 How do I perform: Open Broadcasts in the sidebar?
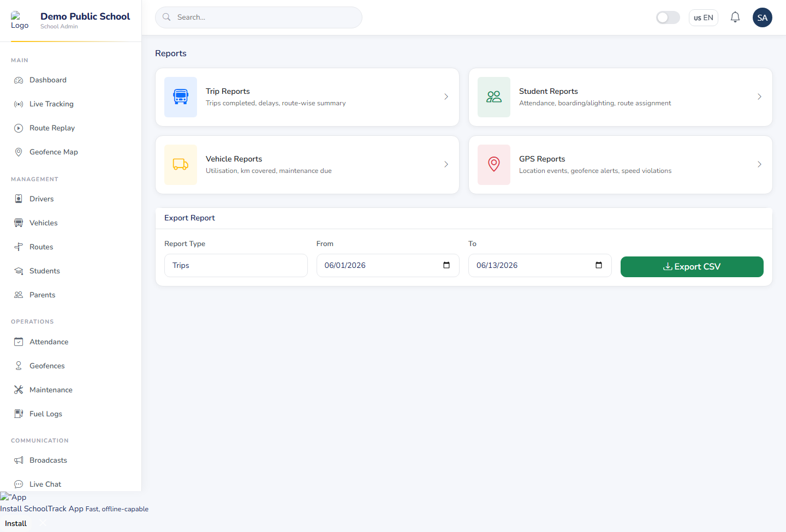coord(70,461)
